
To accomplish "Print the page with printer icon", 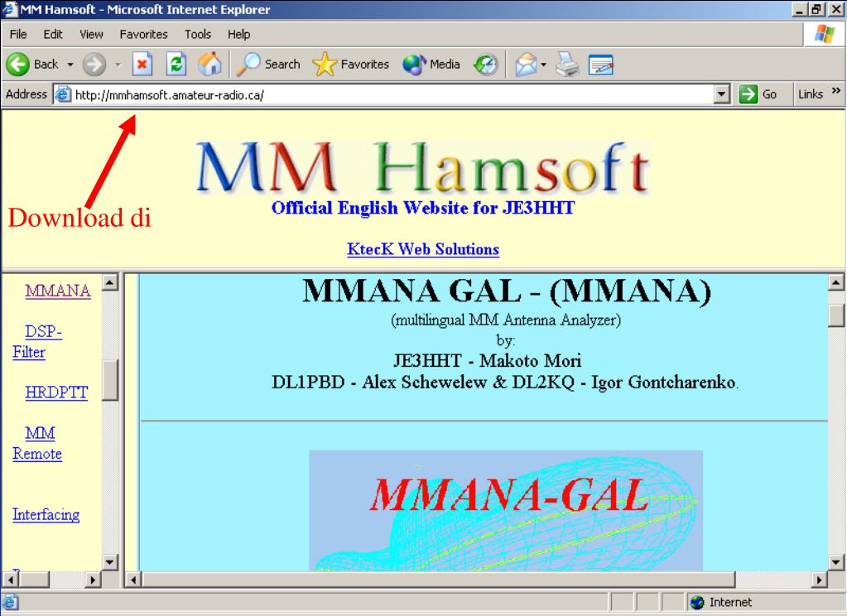I will 567,65.
